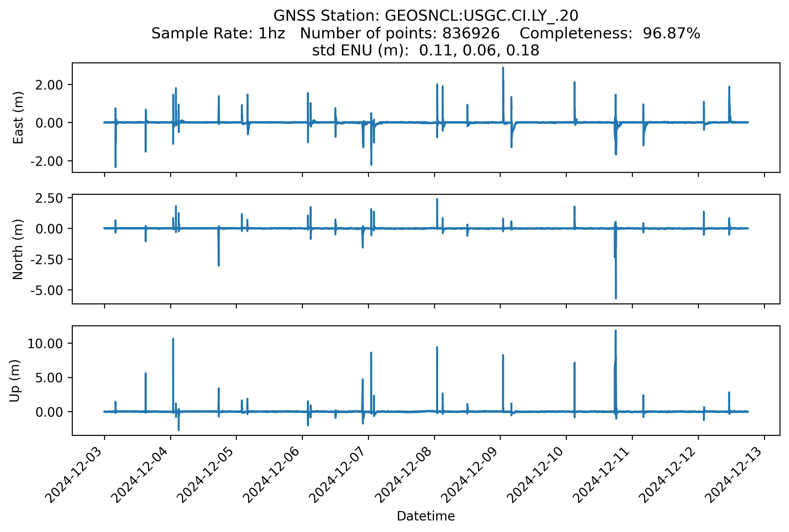
Task: Click the Datetime x-axis label
Action: click(x=426, y=516)
